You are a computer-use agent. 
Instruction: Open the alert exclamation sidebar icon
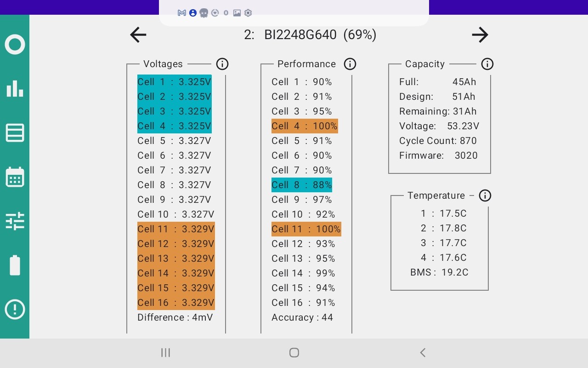15,309
